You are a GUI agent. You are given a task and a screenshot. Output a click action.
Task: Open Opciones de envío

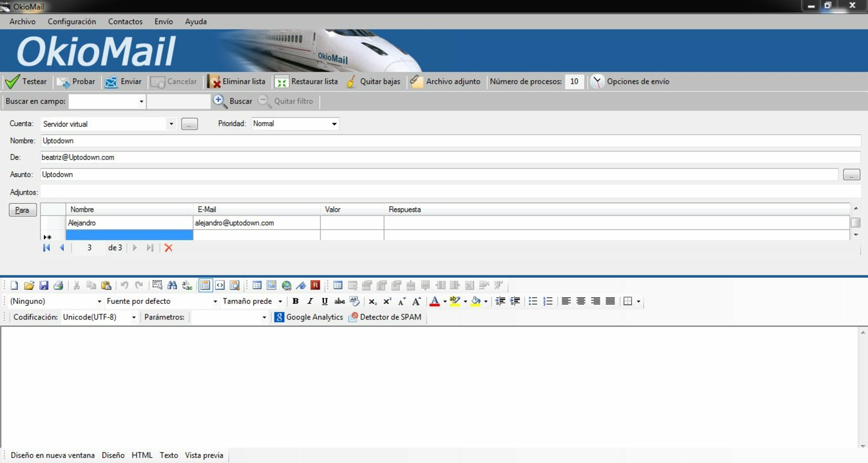(630, 82)
